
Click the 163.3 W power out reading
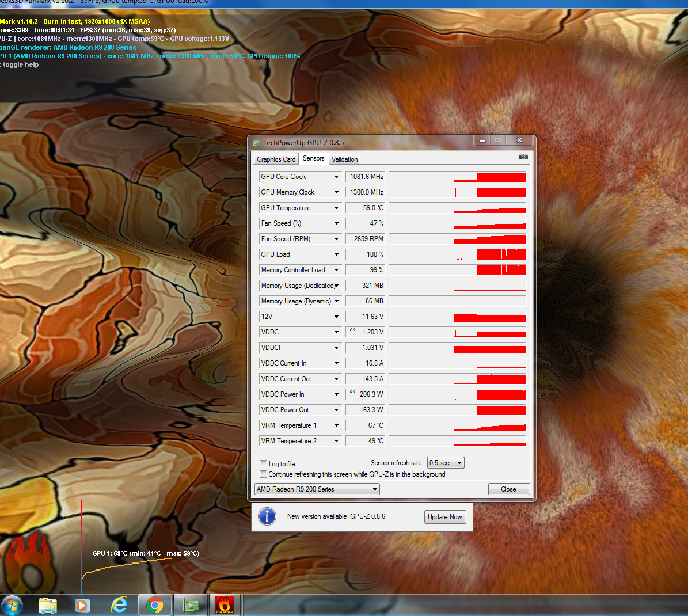click(366, 410)
